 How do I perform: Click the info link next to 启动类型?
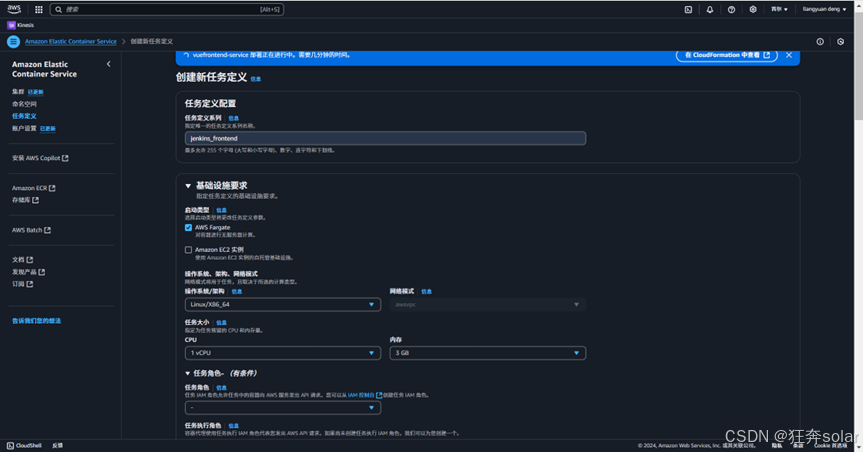point(221,210)
